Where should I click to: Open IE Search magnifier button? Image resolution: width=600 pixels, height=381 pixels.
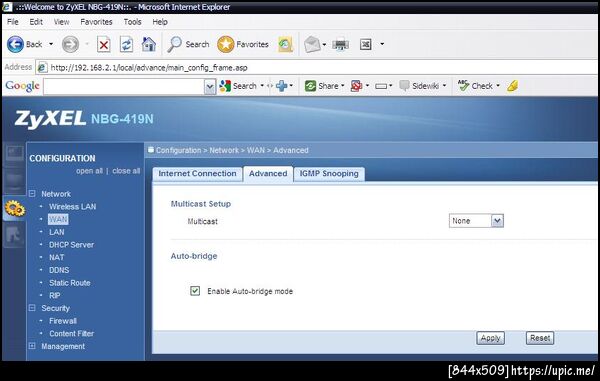[x=188, y=44]
